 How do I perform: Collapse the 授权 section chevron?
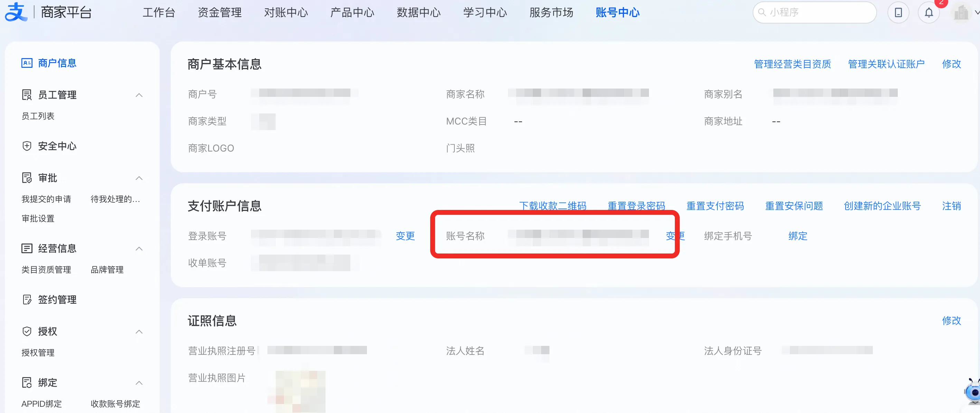tap(139, 332)
